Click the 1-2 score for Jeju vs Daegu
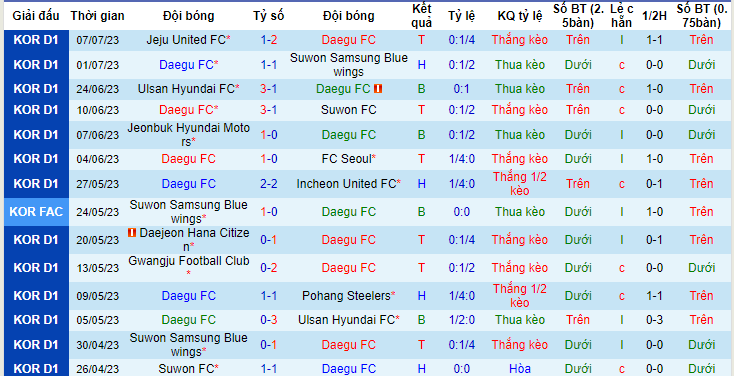734x376 pixels. pos(269,40)
